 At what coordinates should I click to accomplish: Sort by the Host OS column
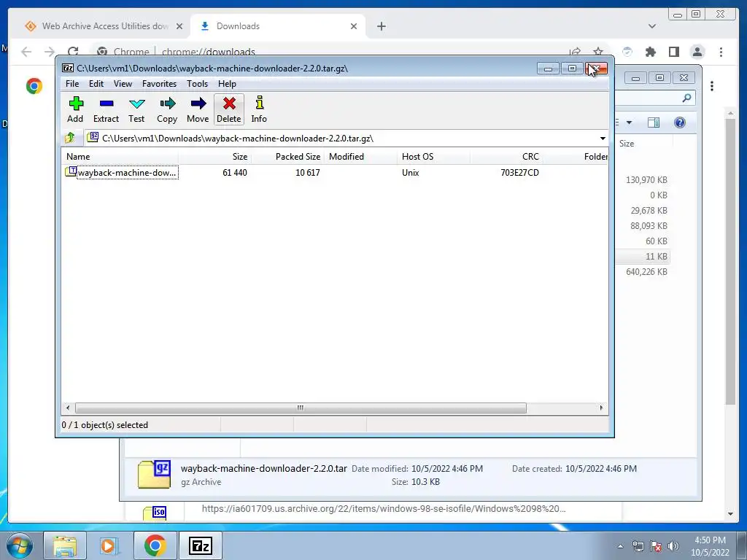click(433, 157)
